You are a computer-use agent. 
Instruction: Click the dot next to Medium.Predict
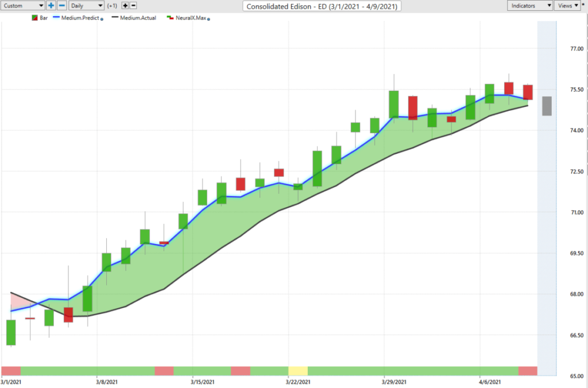pos(102,19)
